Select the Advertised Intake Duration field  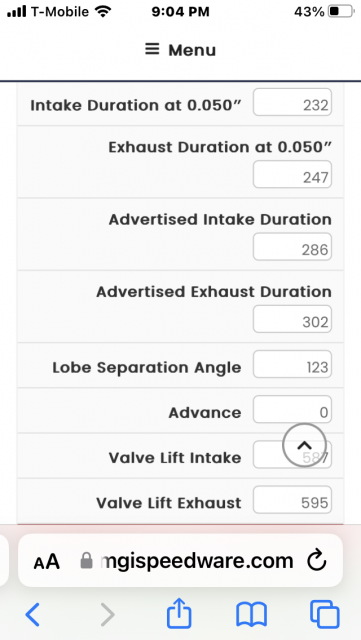(292, 247)
